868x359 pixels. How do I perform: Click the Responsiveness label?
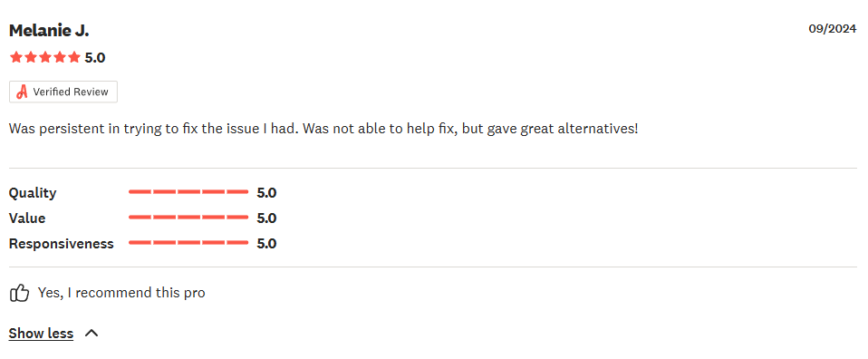[x=62, y=244]
